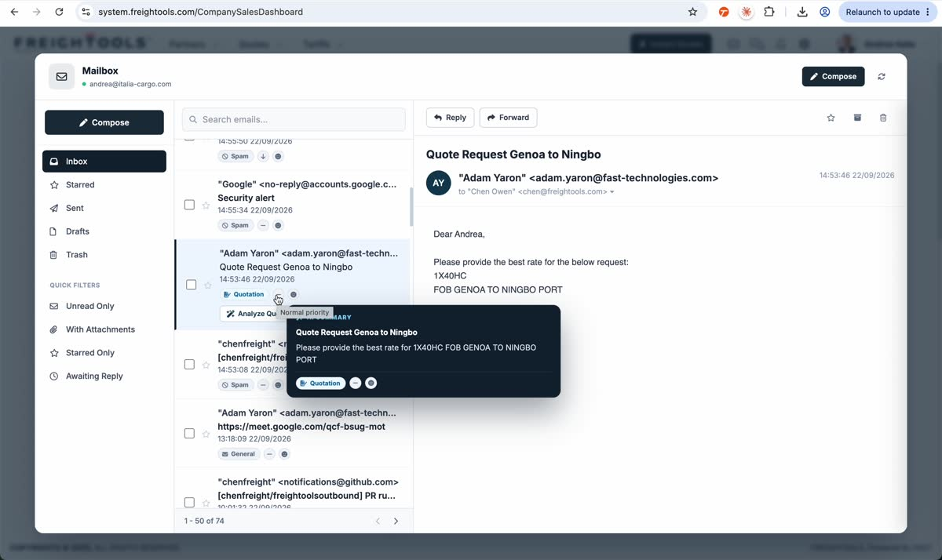Click Spam tag on Security alert email
Image resolution: width=942 pixels, height=560 pixels.
click(x=235, y=225)
